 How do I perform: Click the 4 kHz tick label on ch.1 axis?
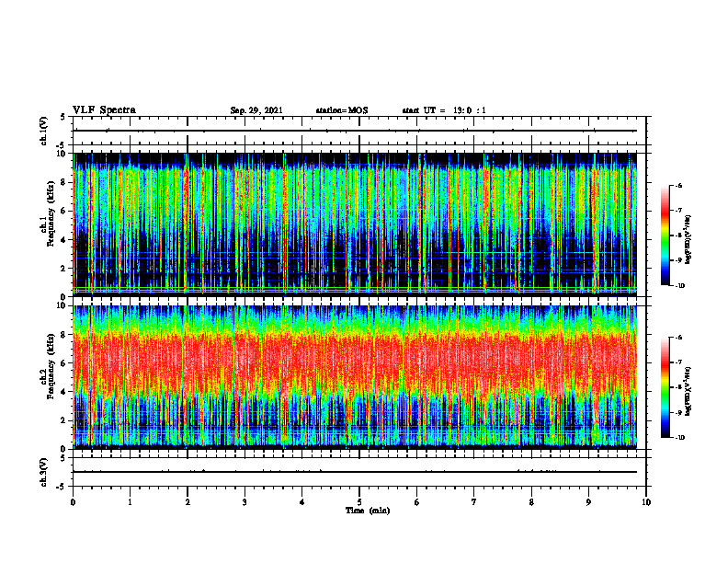click(x=64, y=240)
